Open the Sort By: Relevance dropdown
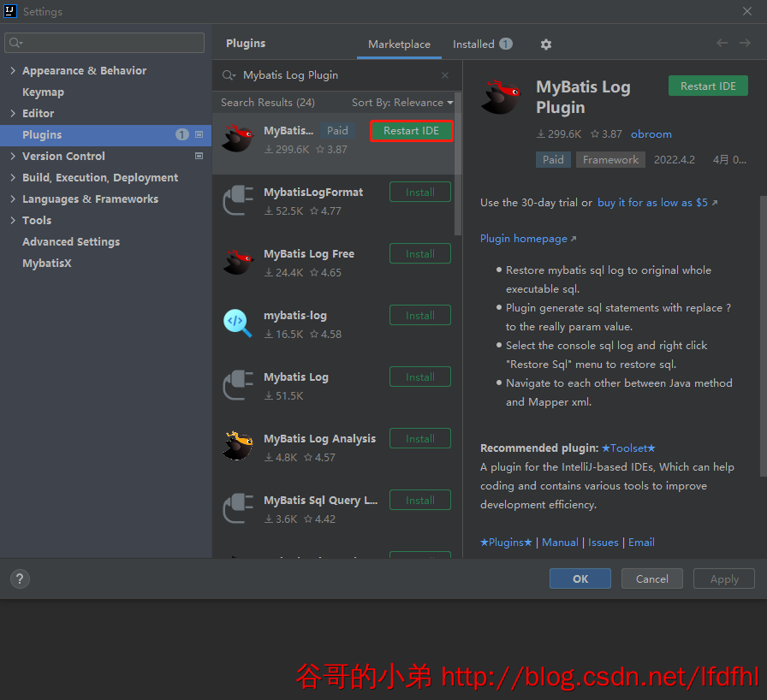767x700 pixels. 402,103
